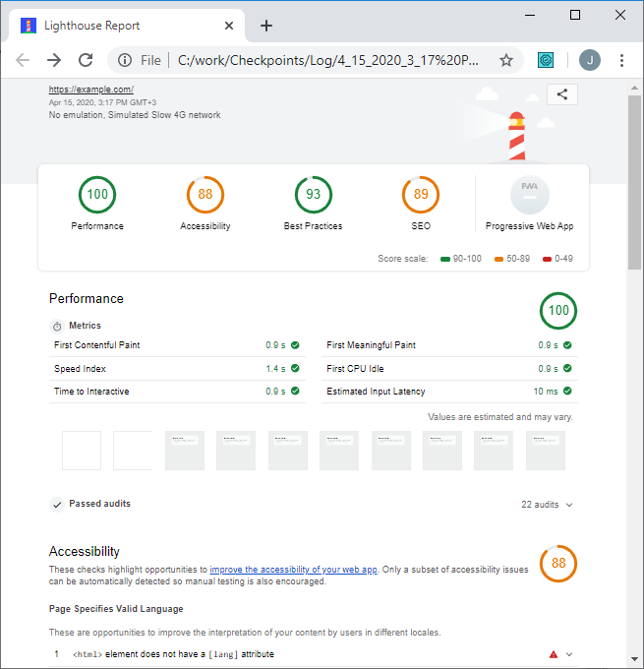Jump to Accessibility score gauge 88
The width and height of the screenshot is (644, 669).
205,195
